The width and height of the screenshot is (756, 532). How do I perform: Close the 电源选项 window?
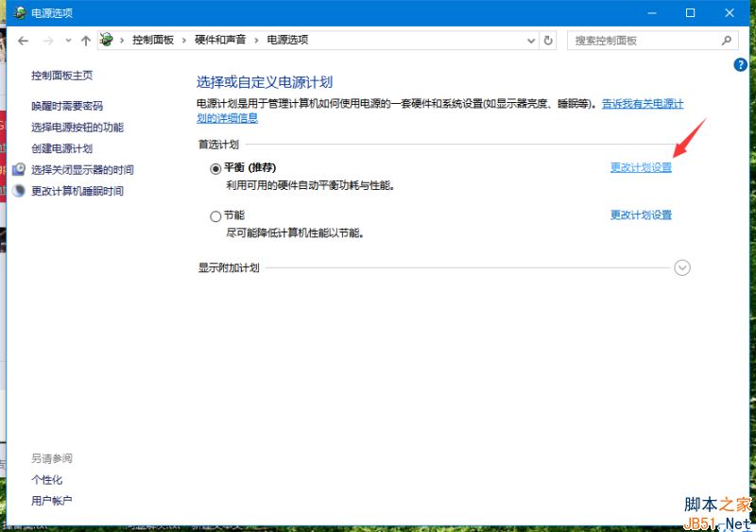730,13
